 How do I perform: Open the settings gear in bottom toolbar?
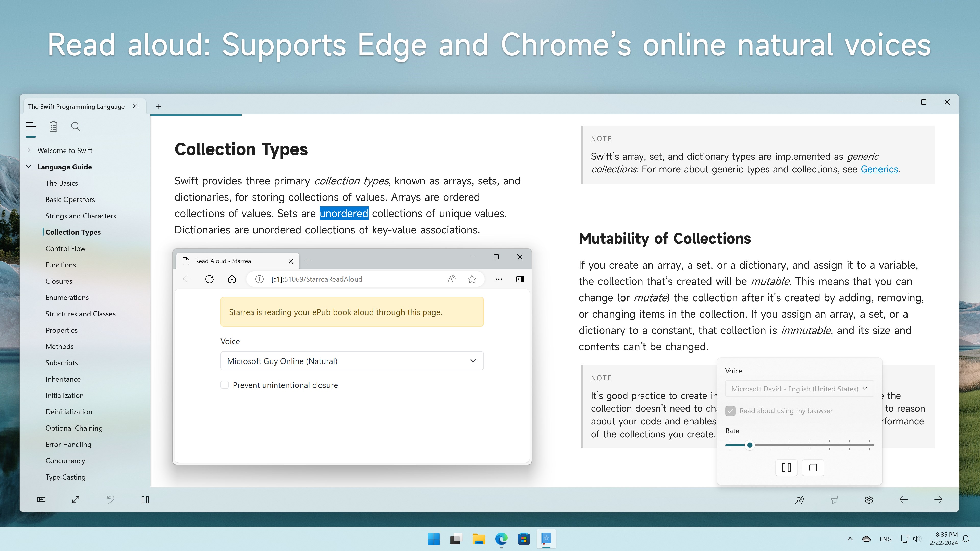(868, 500)
